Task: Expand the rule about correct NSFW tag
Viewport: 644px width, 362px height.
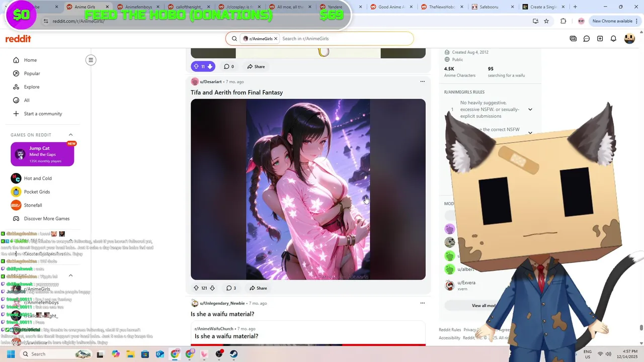Action: tap(530, 133)
